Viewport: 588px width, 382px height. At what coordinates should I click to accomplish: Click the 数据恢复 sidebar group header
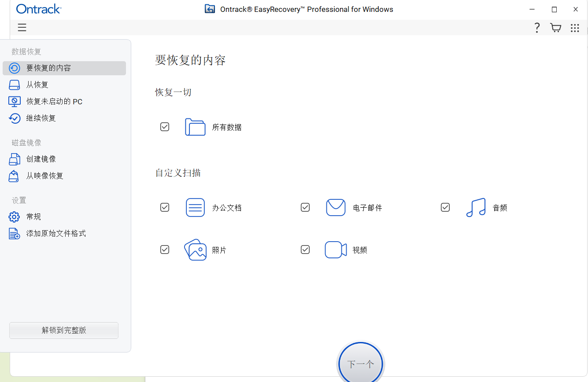(26, 51)
